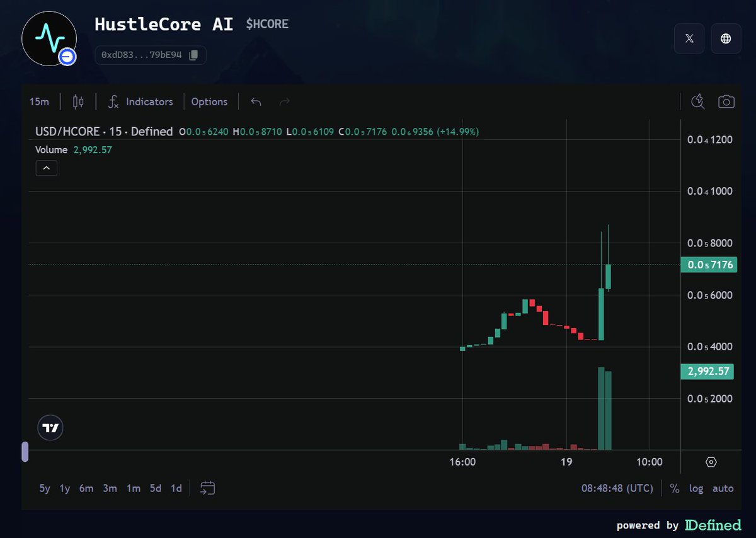Click the 0.0₄1200 price axis label
This screenshot has width=756, height=538.
pos(709,140)
